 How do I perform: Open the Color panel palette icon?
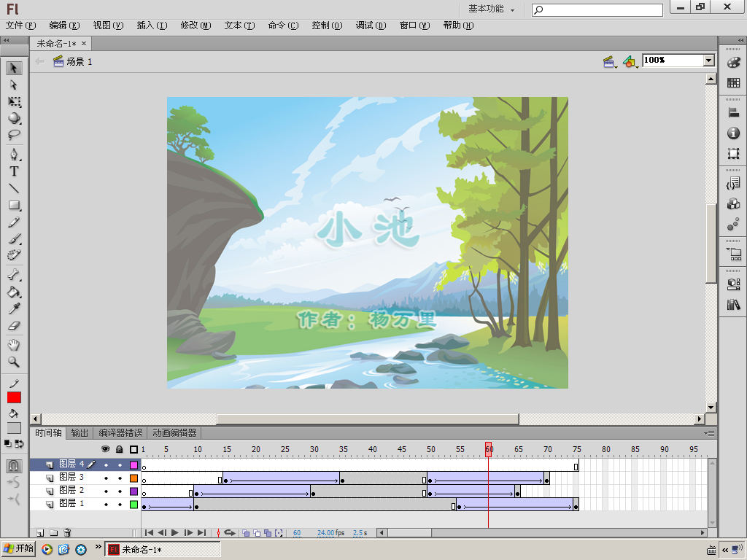click(x=734, y=63)
